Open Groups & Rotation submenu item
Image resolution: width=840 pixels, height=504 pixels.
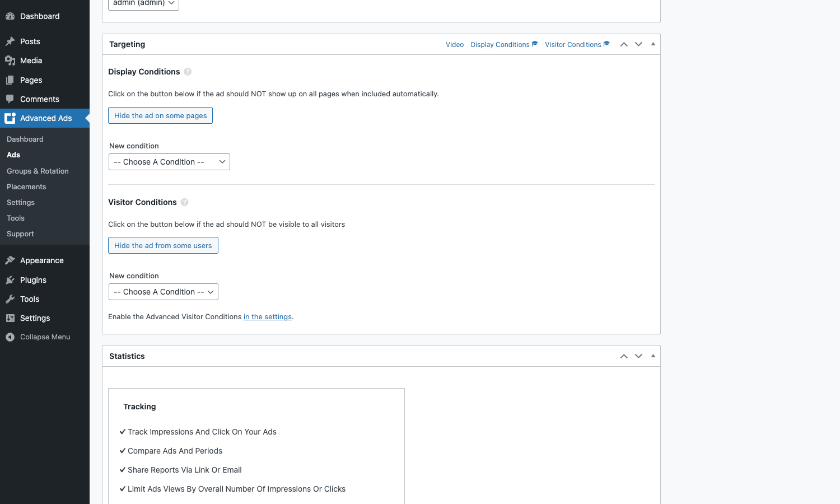[x=38, y=171]
